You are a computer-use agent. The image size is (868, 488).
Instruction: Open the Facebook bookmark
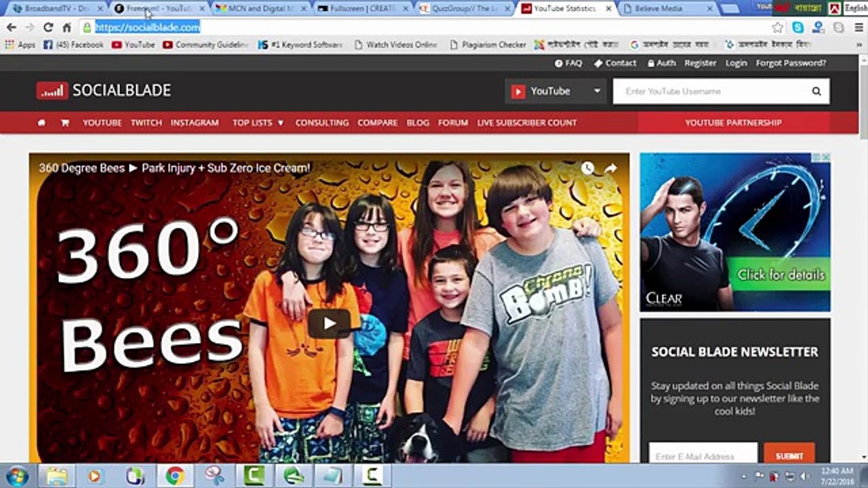tap(73, 45)
